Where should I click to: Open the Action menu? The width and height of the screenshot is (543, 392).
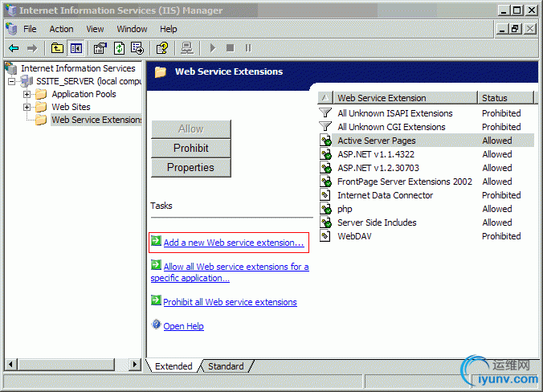tap(61, 29)
